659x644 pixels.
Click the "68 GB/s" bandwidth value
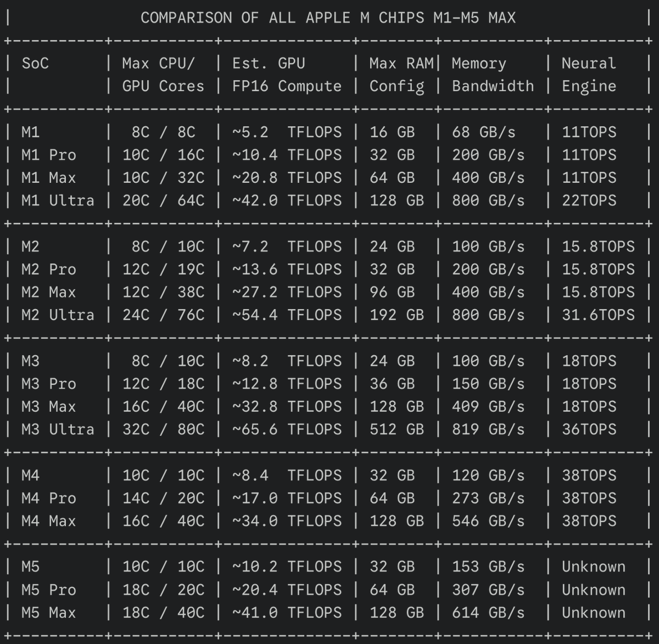[483, 132]
